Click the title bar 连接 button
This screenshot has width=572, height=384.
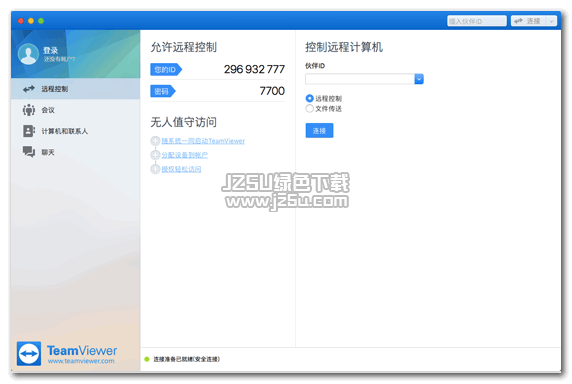pos(528,21)
